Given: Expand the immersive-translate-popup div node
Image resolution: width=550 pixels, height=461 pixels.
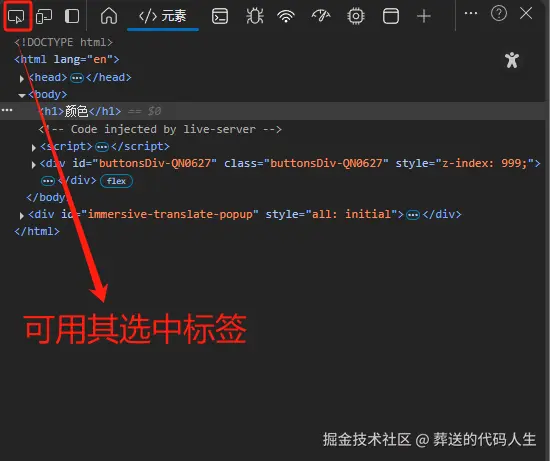Looking at the screenshot, I should pos(22,215).
